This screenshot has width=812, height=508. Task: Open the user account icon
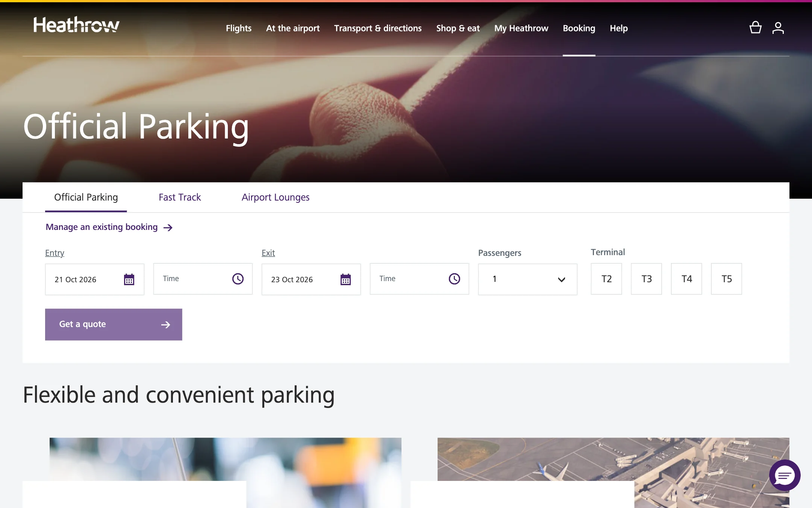778,28
